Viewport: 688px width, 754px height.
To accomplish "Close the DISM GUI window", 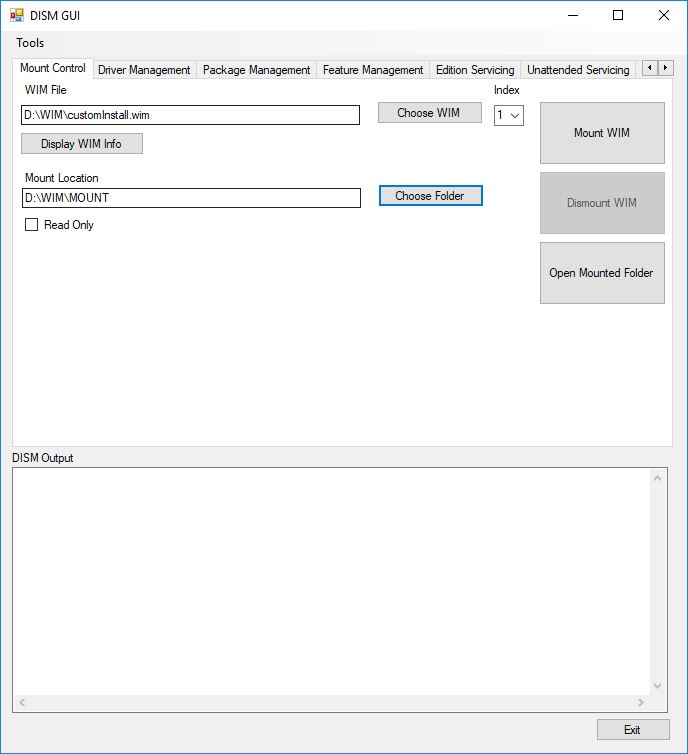I will point(663,15).
